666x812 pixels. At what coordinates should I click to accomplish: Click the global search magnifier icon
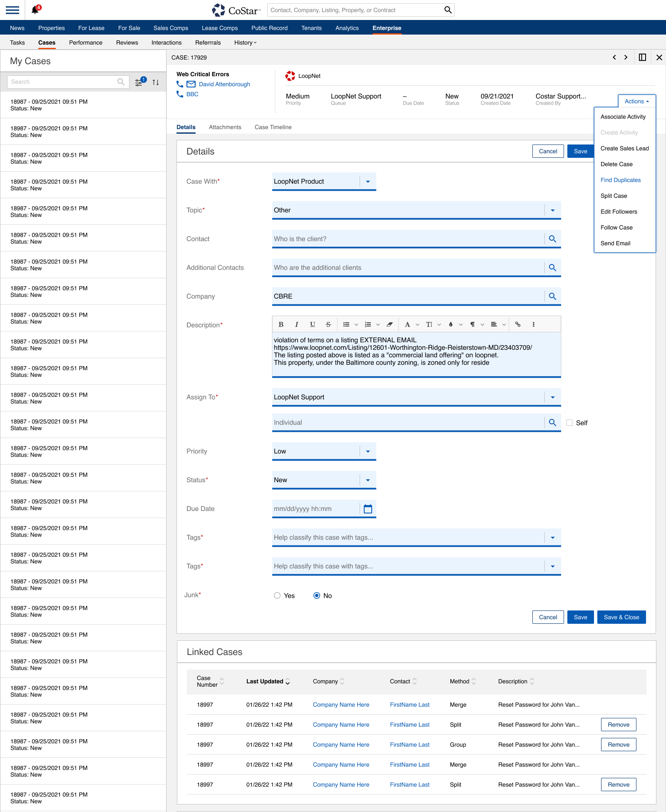(448, 10)
